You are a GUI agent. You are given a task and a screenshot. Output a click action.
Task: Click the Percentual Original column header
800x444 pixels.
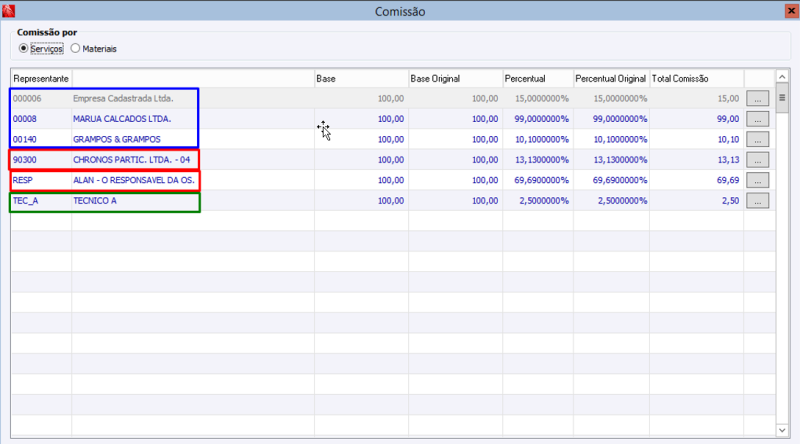click(x=611, y=79)
